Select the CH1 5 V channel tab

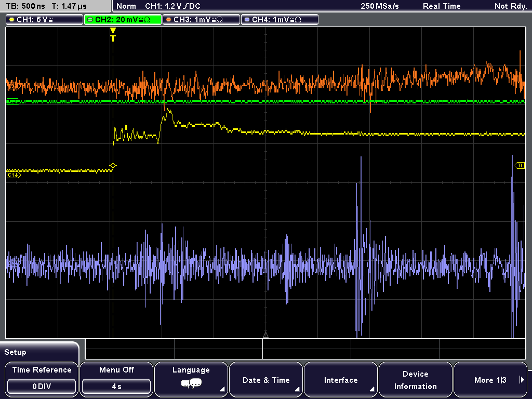tap(45, 20)
